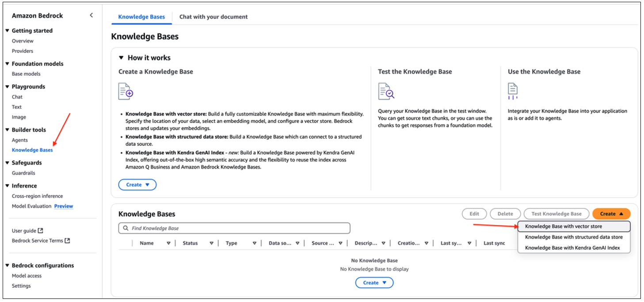Collapse the How it works panel
This screenshot has height=302, width=644.
(x=121, y=57)
